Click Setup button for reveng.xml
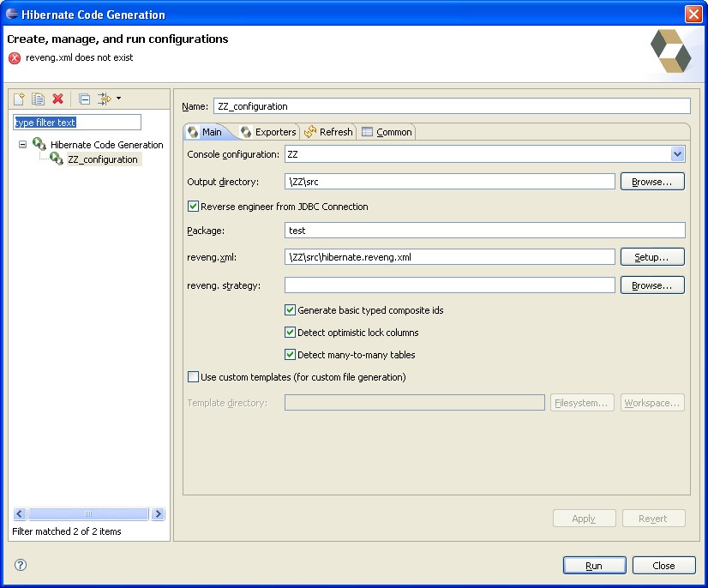This screenshot has height=588, width=708. (652, 257)
